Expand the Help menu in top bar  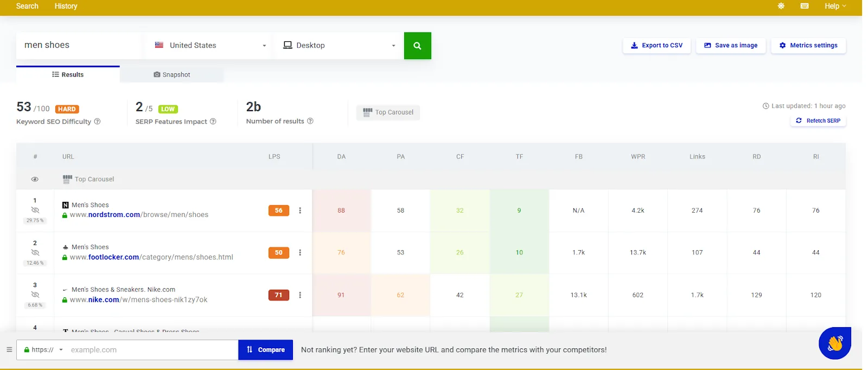[835, 6]
